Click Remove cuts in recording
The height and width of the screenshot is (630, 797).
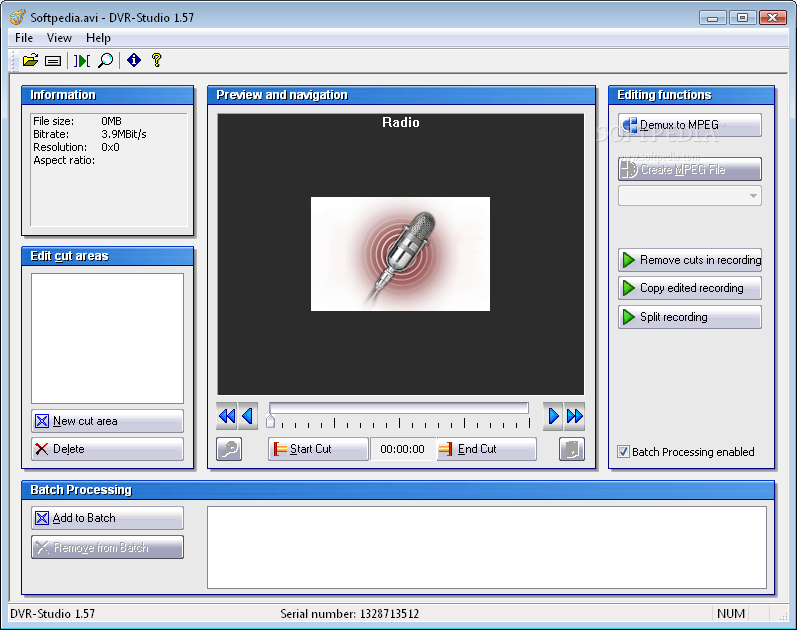pos(690,260)
